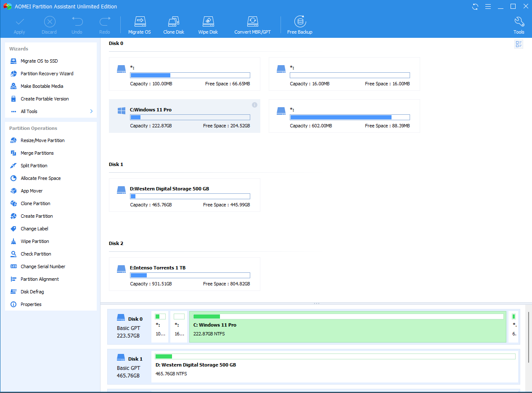Click the disk map vertical scrollbar
532x393 pixels.
(528, 336)
